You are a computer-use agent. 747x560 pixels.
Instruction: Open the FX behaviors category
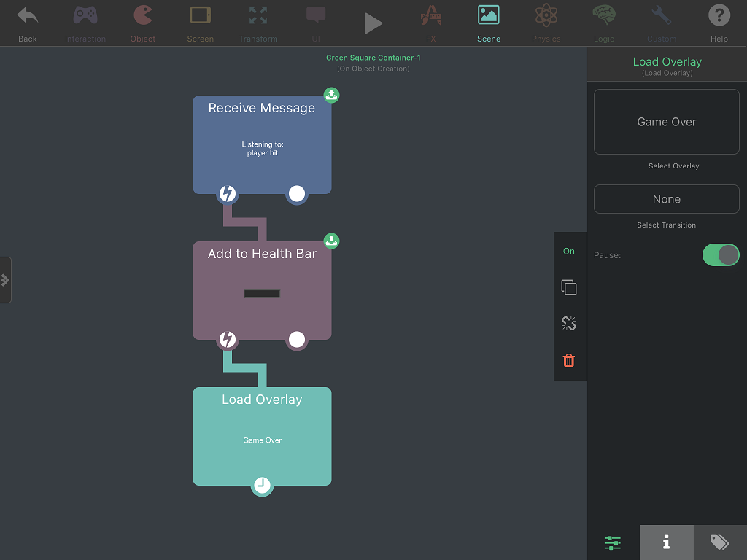click(430, 23)
